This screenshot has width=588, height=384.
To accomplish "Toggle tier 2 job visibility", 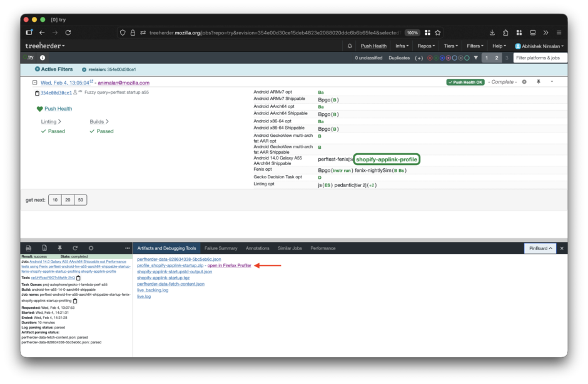I will coord(497,58).
